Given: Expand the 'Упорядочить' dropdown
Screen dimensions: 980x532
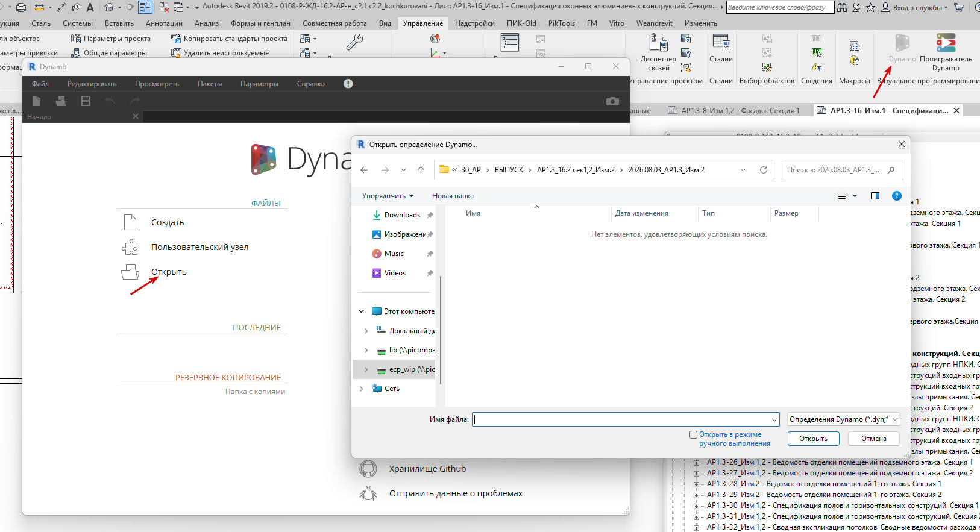Looking at the screenshot, I should click(388, 196).
